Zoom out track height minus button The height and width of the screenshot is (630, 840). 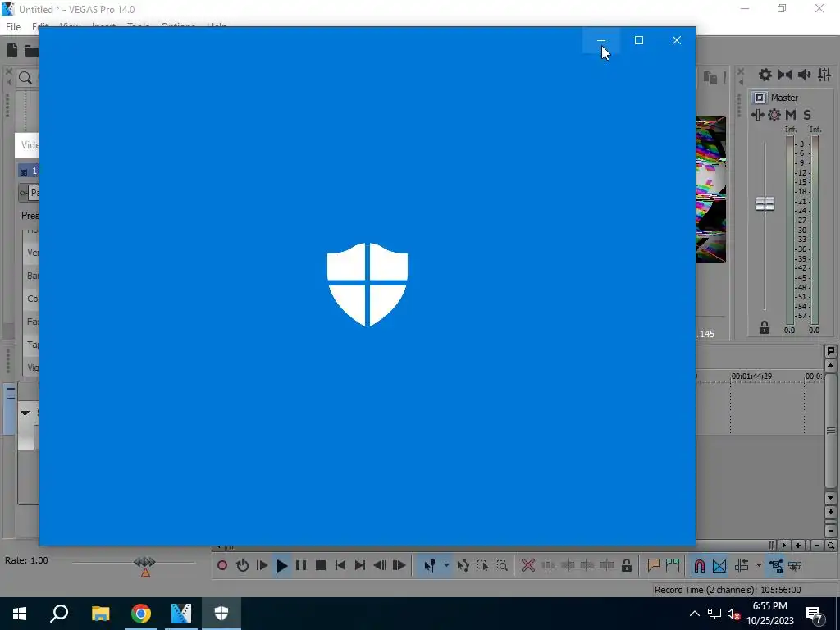(x=830, y=531)
